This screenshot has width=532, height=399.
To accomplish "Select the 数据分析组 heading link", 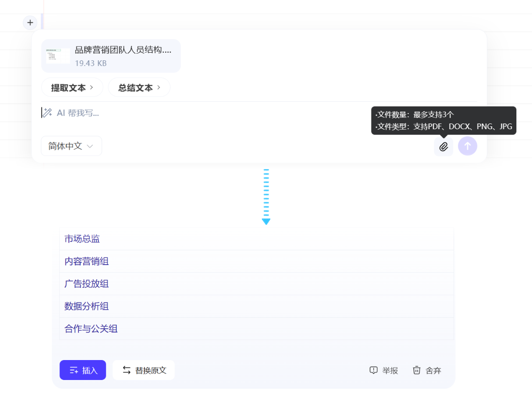I will click(x=86, y=306).
